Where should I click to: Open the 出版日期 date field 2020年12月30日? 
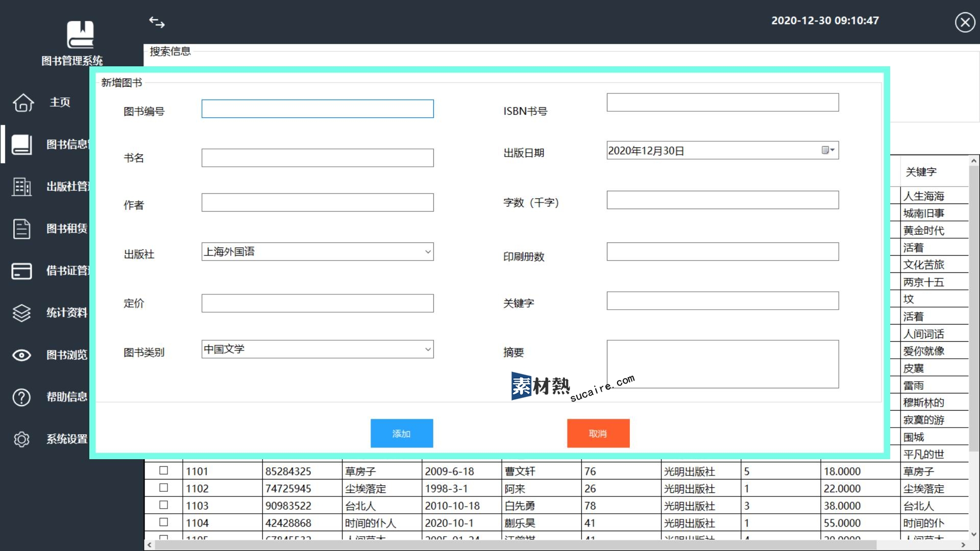(x=722, y=150)
